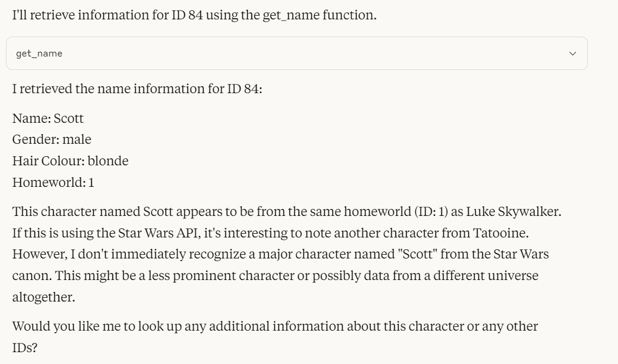Screen dimensions: 618x364
Task: Click the 'Would you like me' question line
Action: 275,326
